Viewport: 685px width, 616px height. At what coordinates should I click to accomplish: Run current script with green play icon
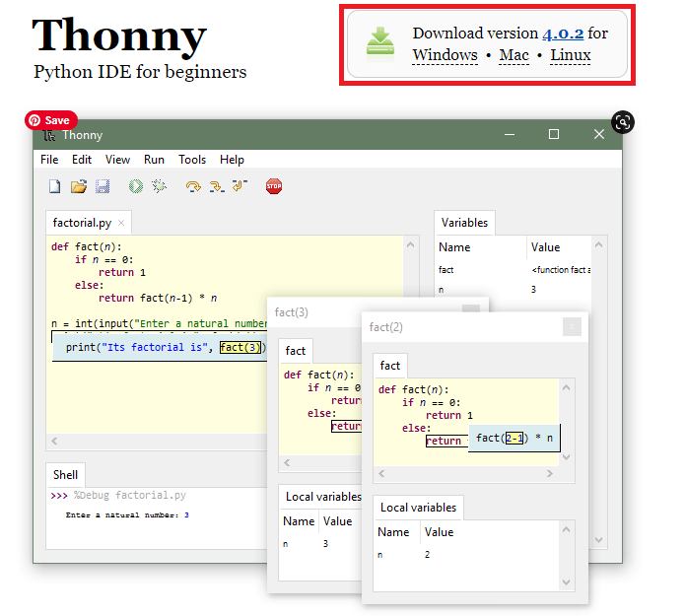pos(136,186)
